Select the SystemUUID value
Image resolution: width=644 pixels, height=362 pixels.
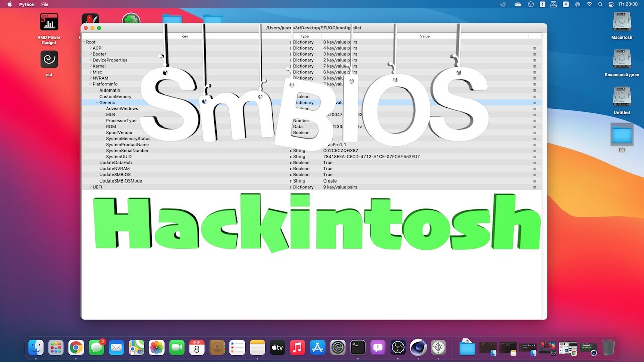click(371, 157)
